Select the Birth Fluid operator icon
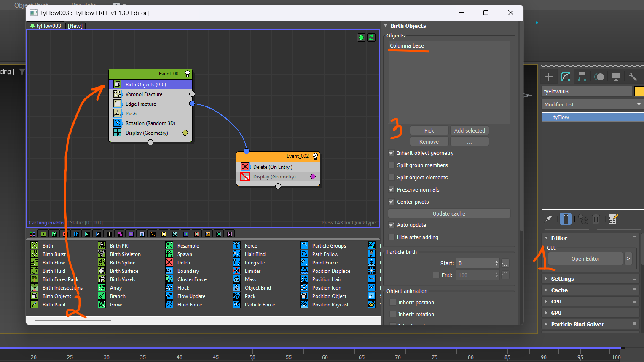 [35, 271]
